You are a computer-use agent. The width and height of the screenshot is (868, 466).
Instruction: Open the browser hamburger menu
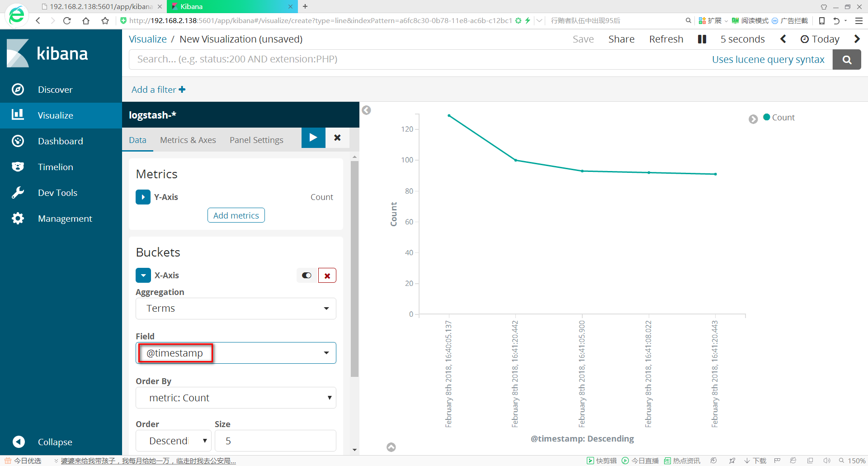pos(859,20)
